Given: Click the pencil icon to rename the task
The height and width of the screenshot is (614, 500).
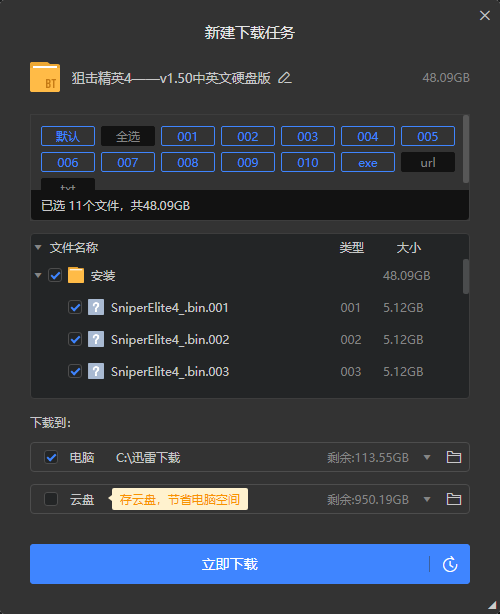Looking at the screenshot, I should [x=285, y=78].
